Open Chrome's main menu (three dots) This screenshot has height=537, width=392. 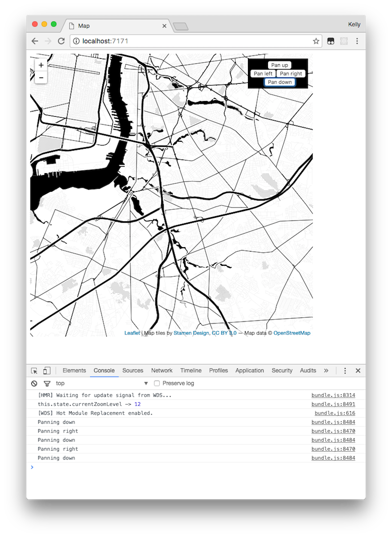(357, 41)
